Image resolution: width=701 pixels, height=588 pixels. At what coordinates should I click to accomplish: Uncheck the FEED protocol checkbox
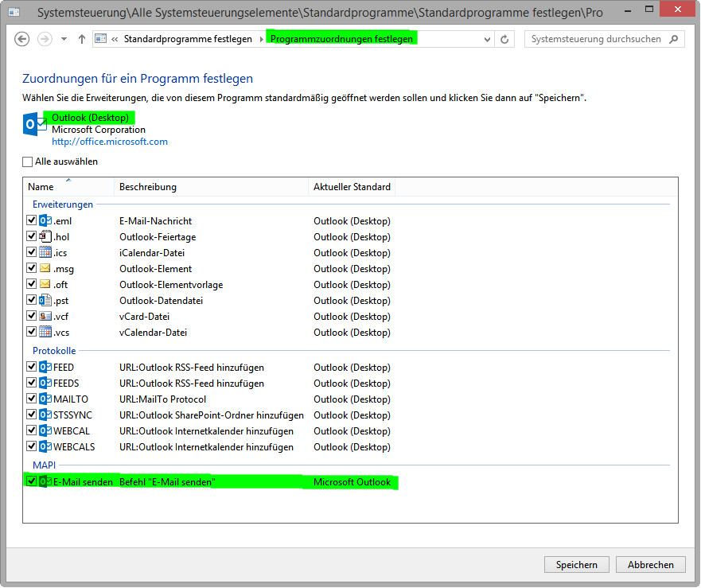31,367
